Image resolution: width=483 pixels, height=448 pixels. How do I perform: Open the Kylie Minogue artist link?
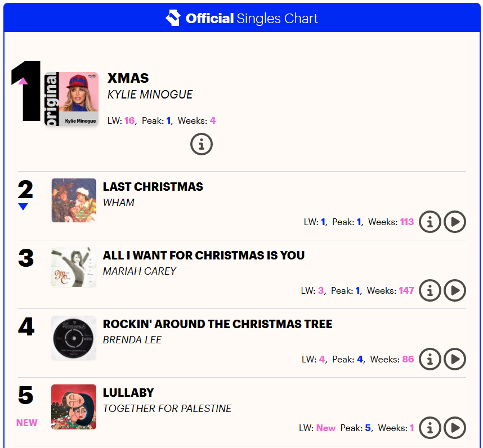[150, 95]
